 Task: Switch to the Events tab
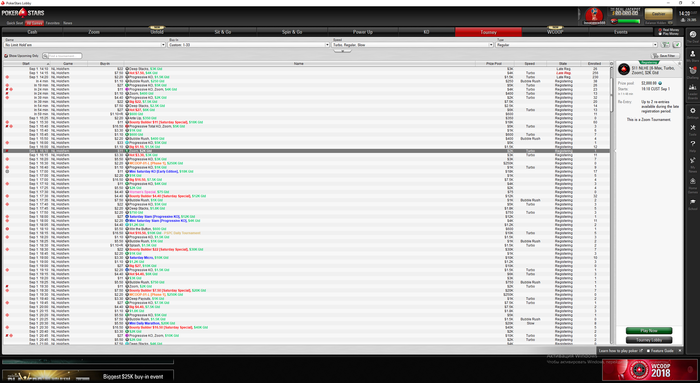tap(621, 32)
